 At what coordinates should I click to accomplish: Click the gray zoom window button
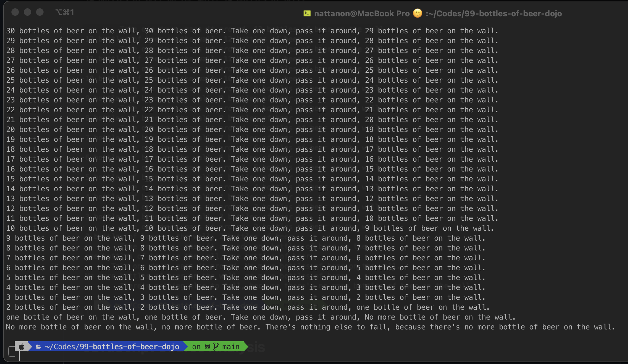(40, 12)
